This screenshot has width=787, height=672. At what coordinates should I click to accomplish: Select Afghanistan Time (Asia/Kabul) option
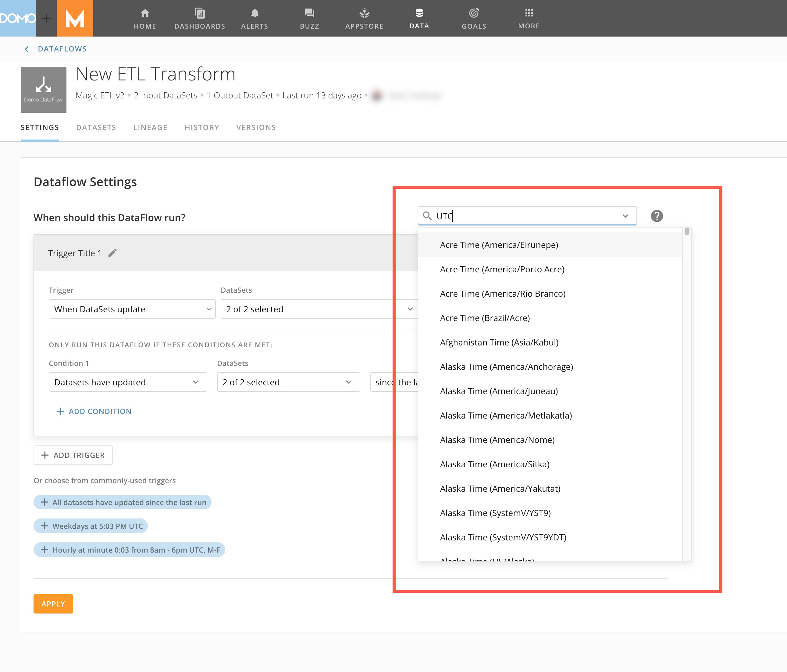coord(499,342)
